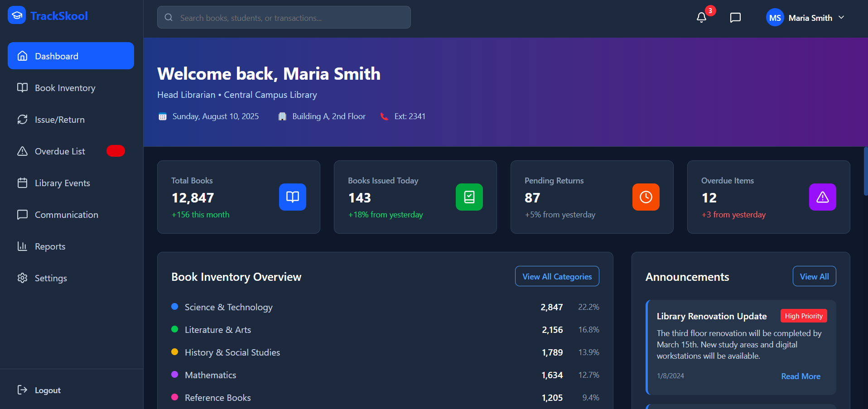Viewport: 868px width, 409px height.
Task: Click the notification bell icon
Action: (701, 17)
